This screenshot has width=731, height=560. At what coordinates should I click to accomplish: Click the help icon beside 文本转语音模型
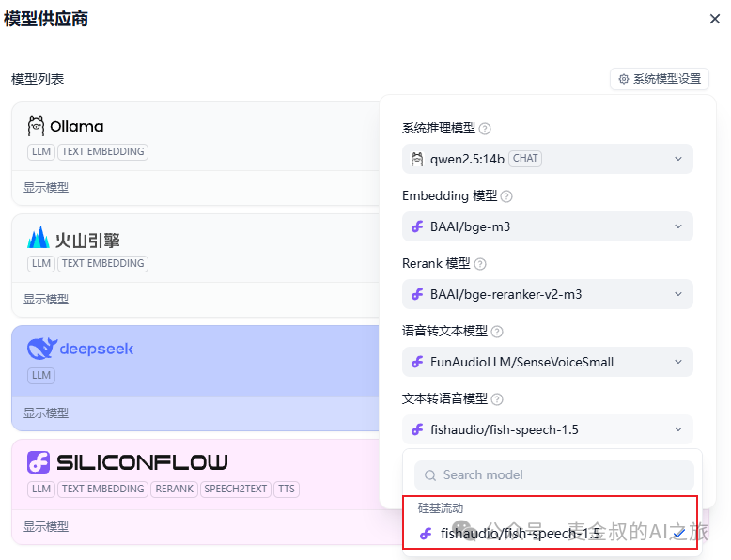click(497, 399)
